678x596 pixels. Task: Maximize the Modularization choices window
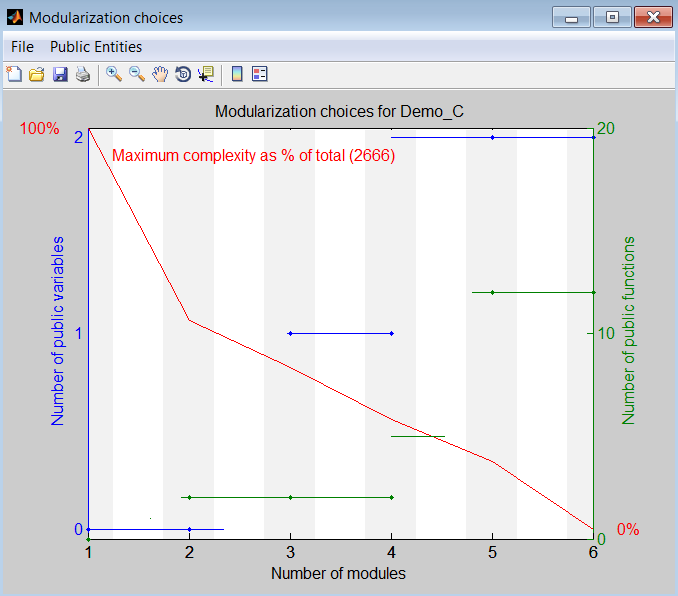612,17
